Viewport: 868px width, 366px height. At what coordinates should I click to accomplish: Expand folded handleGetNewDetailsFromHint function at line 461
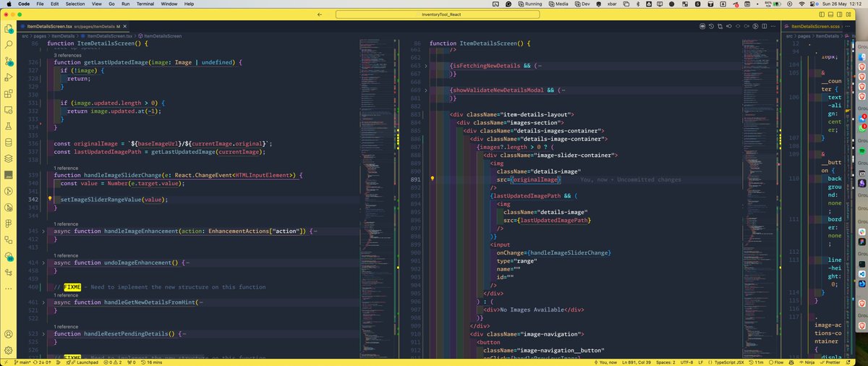point(43,301)
